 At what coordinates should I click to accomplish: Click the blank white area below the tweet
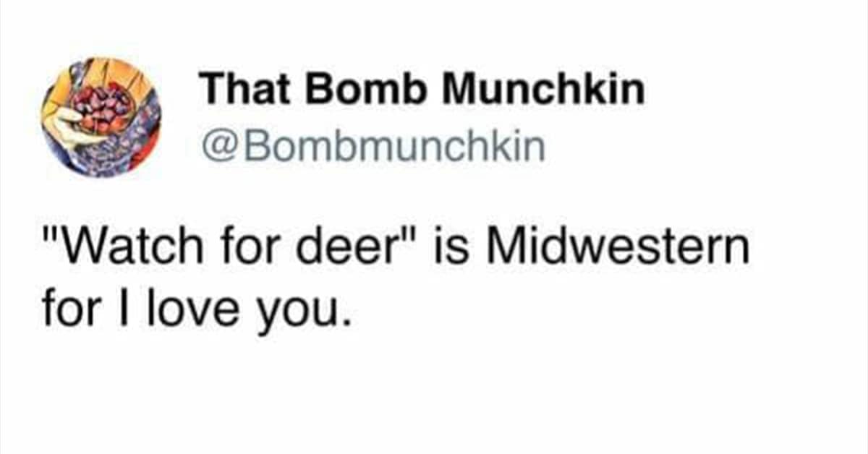point(434,398)
